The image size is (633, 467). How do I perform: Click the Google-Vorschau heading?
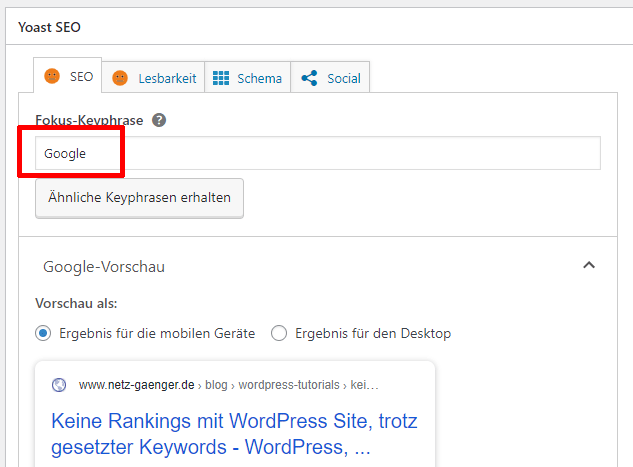point(104,267)
